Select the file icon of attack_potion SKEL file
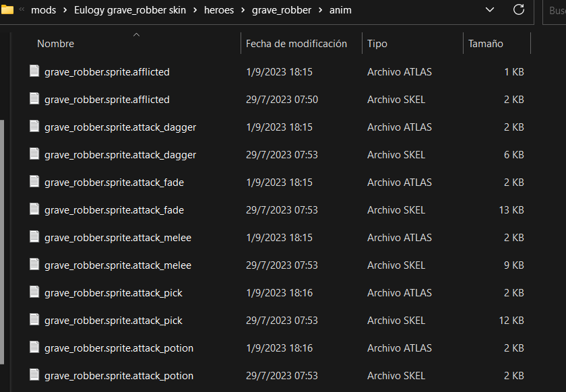This screenshot has width=566, height=392. point(34,375)
